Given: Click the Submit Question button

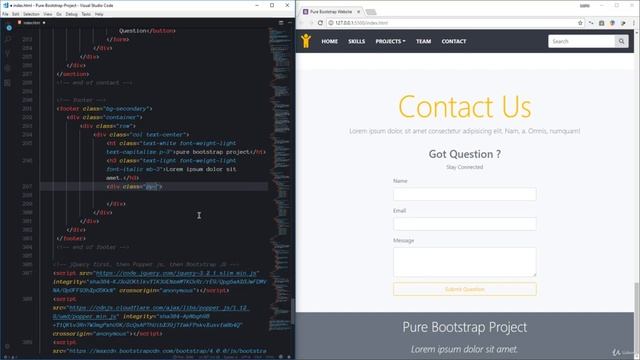Looking at the screenshot, I should 464,289.
